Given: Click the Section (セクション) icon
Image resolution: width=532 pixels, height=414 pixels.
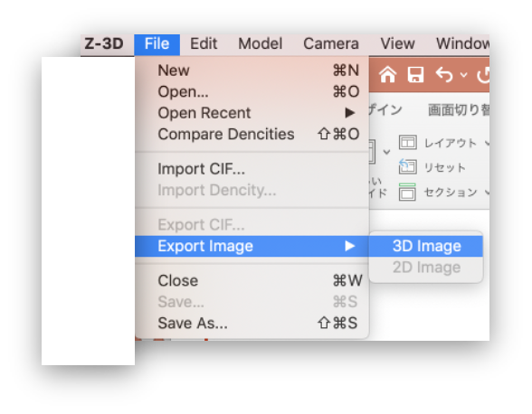Looking at the screenshot, I should [407, 192].
